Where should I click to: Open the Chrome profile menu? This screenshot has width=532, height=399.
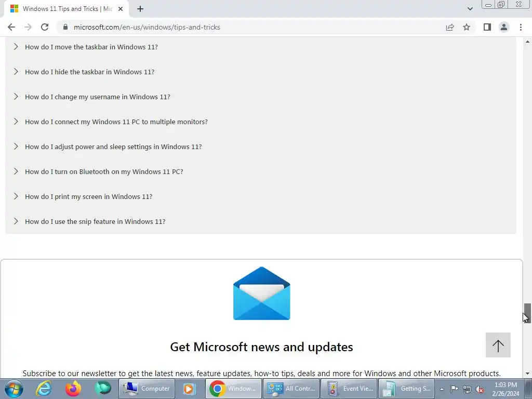(504, 27)
